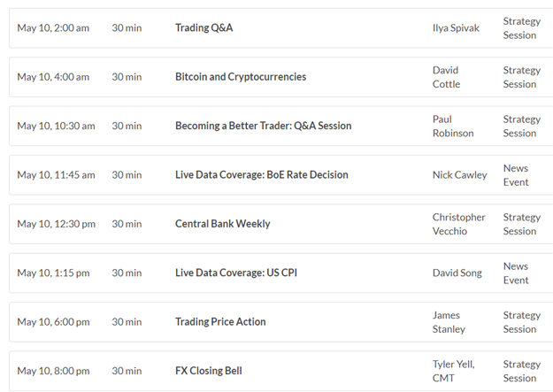Screen dimensions: 553x392
Task: Open the FX Closing Bell webinar
Action: coord(209,371)
